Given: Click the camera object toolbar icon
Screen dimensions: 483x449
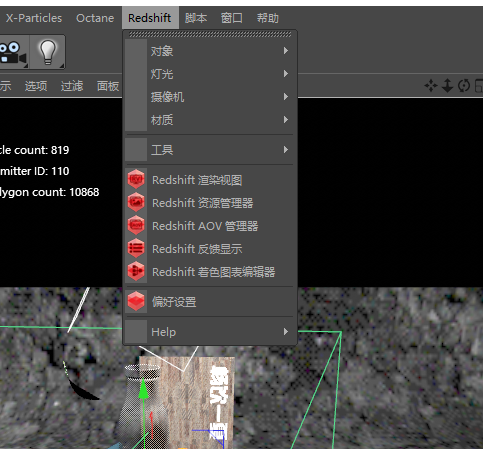Looking at the screenshot, I should click(x=13, y=52).
